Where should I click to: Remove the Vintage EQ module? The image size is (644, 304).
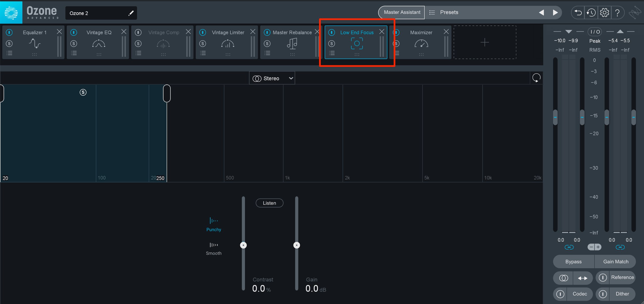coord(124,32)
